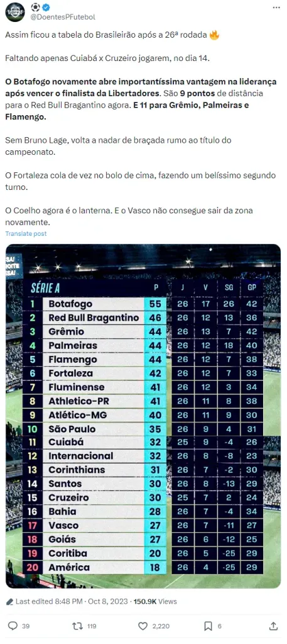Like the post with heart icon

pos(143,626)
